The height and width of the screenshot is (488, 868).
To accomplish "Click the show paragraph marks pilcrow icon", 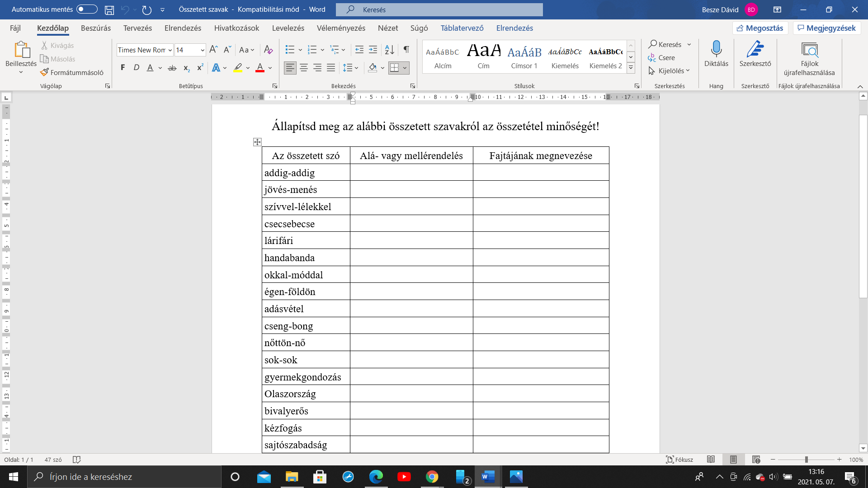I will [406, 50].
